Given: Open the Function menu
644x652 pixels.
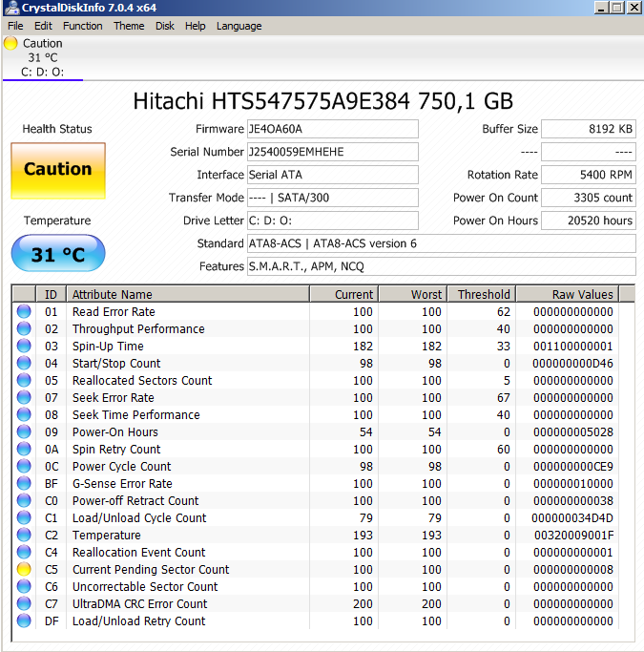Looking at the screenshot, I should coord(83,26).
